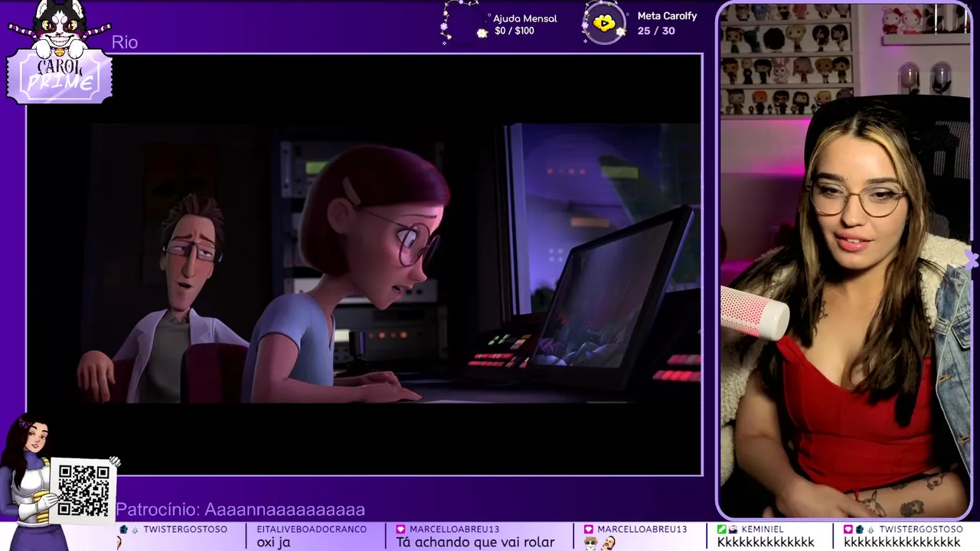Click the Carol Prime cat logo
This screenshot has height=551, width=980.
point(60,52)
